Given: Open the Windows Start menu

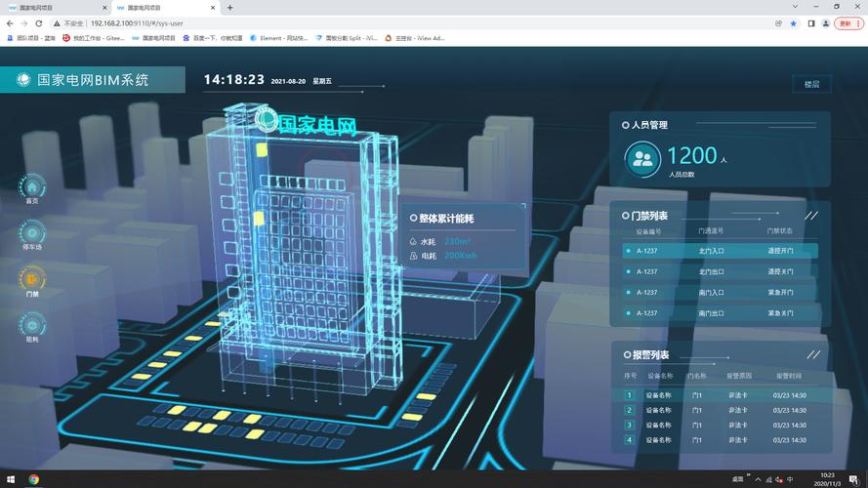Looking at the screenshot, I should click(11, 479).
